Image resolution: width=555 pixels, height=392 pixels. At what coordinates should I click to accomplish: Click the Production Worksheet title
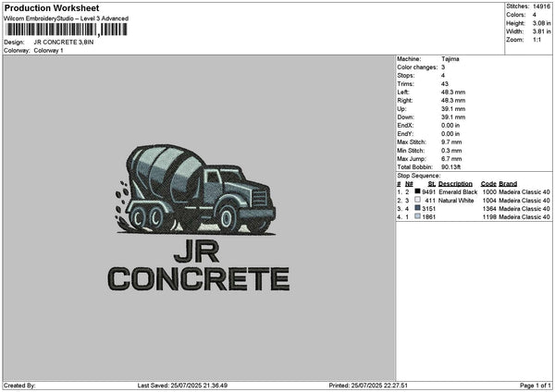pos(52,7)
